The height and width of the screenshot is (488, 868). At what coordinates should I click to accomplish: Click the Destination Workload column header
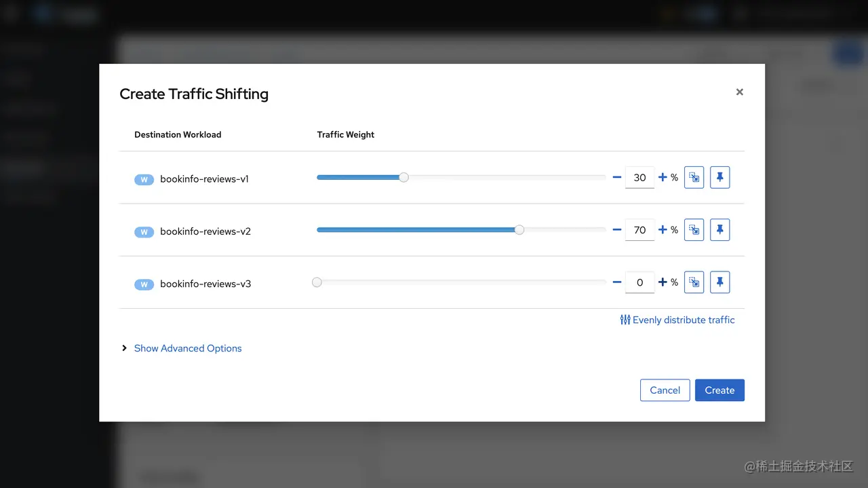(178, 134)
